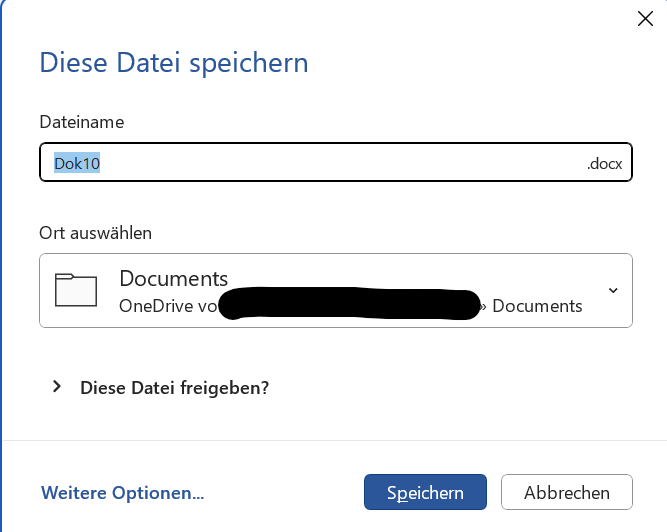Select the bold "Documents" location name
This screenshot has height=532, width=667.
(173, 279)
